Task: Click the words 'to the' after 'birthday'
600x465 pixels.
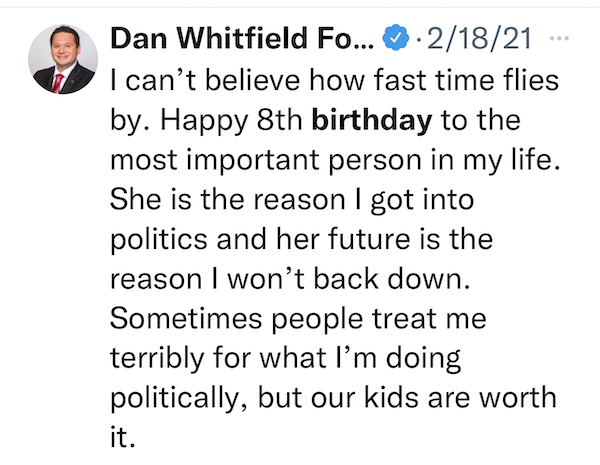Action: (x=481, y=121)
